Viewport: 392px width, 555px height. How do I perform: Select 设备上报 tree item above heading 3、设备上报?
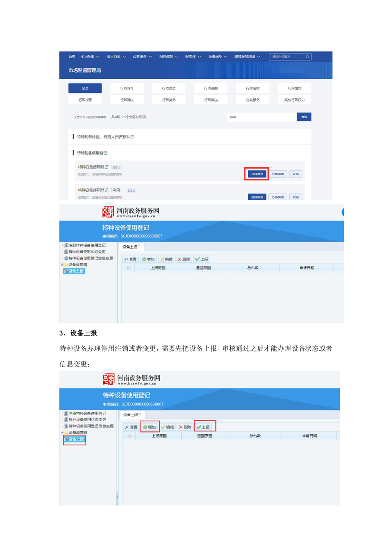(74, 271)
